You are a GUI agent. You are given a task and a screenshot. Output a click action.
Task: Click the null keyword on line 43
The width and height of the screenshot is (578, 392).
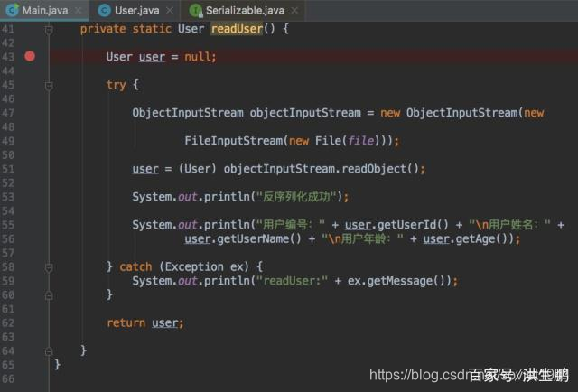(x=197, y=57)
